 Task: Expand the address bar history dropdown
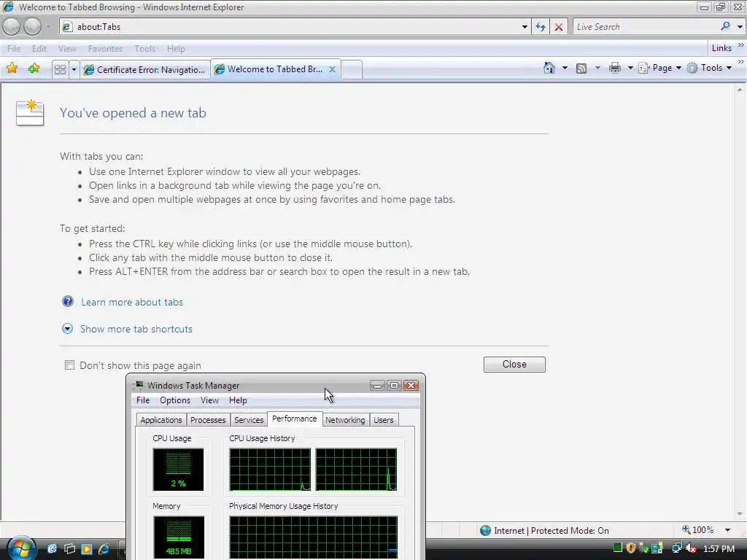pyautogui.click(x=525, y=27)
